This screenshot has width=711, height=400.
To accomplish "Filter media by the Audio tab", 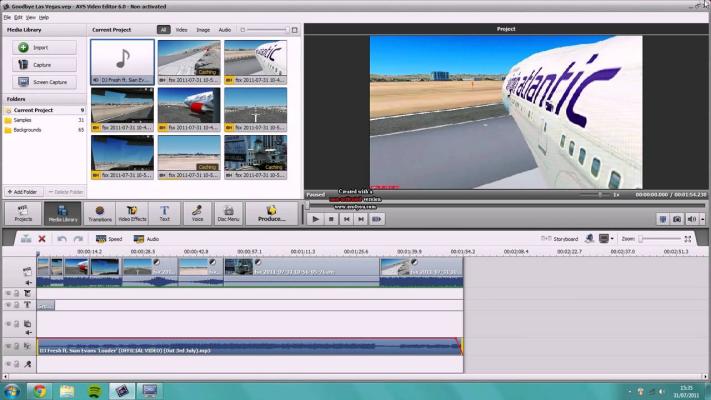I will click(224, 30).
